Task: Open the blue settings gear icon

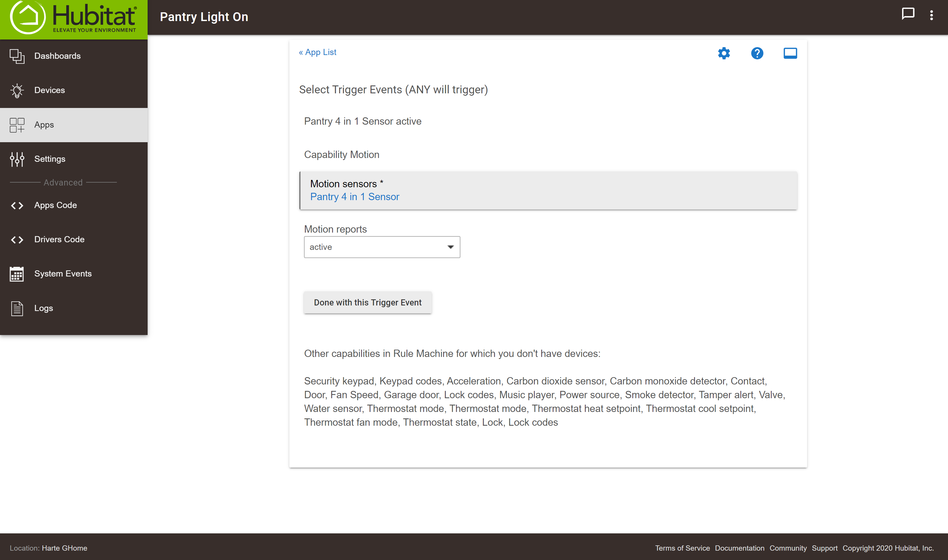Action: click(x=724, y=53)
